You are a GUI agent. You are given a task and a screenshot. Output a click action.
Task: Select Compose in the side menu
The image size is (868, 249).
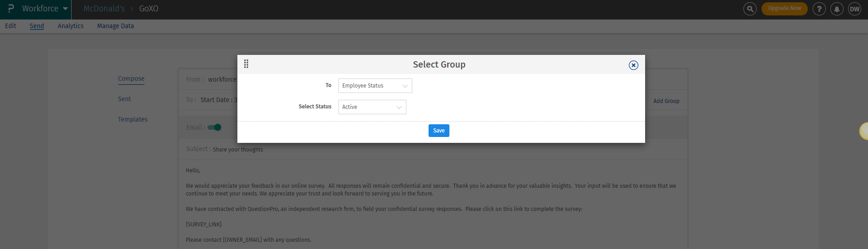(131, 78)
